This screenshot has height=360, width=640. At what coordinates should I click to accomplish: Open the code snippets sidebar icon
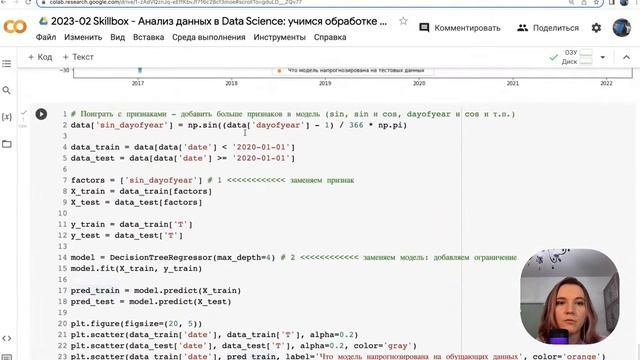(x=7, y=338)
